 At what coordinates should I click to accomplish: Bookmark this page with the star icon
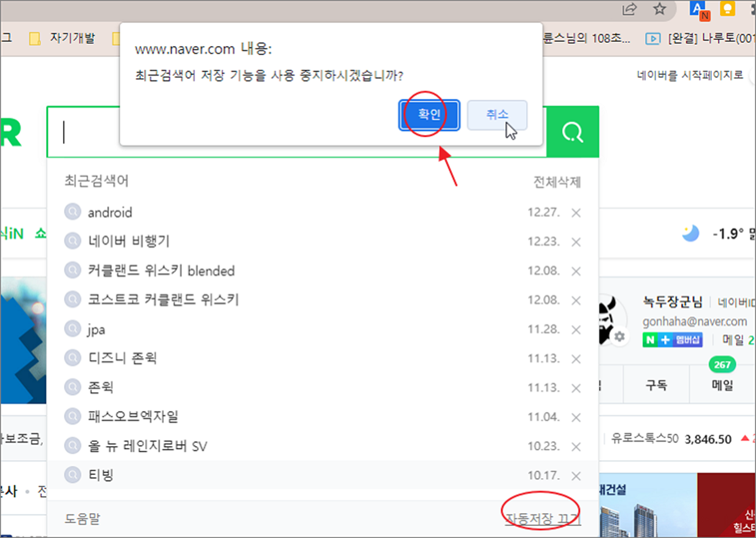[x=660, y=9]
